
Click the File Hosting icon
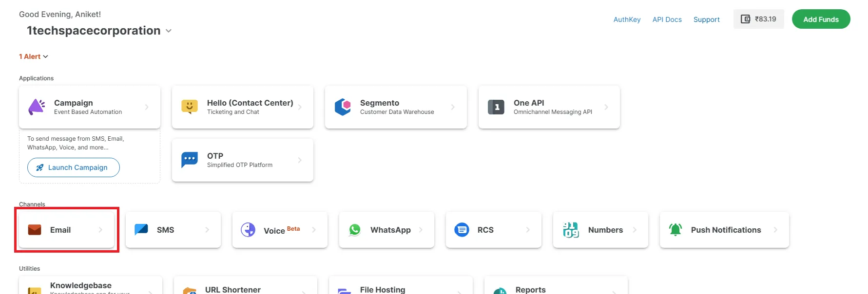coord(345,291)
